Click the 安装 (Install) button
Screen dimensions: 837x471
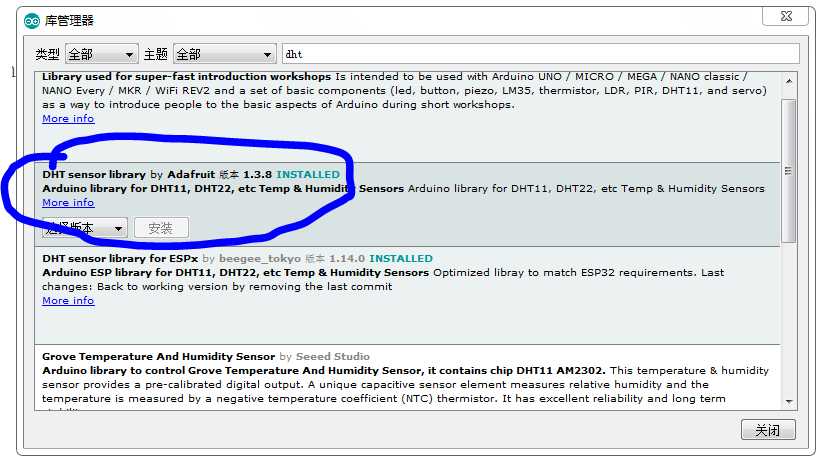coord(161,228)
